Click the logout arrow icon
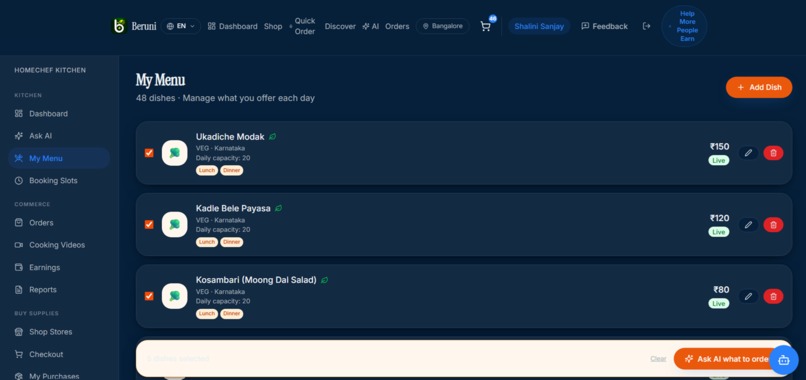The image size is (806, 380). pyautogui.click(x=647, y=26)
